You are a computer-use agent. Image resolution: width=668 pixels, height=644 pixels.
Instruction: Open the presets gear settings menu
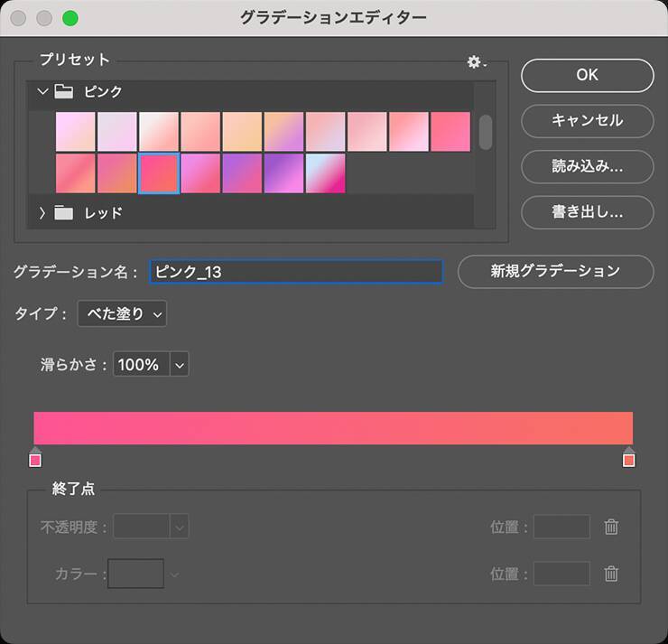pos(476,61)
